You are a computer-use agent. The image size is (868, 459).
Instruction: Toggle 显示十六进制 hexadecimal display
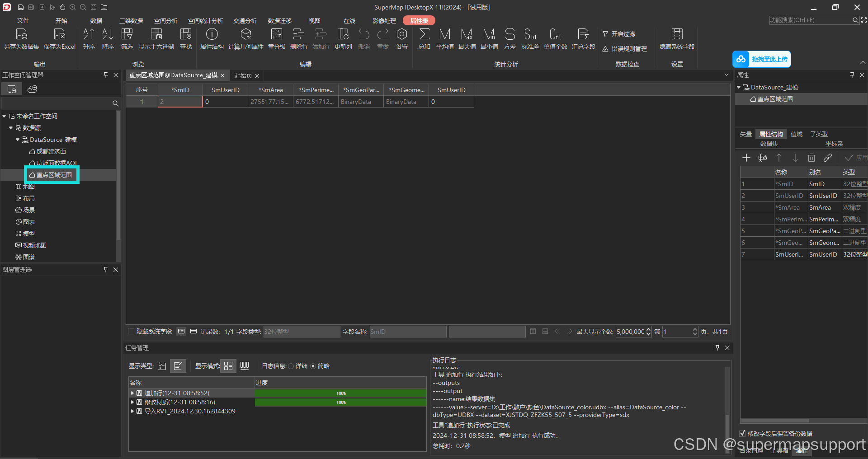pyautogui.click(x=156, y=34)
